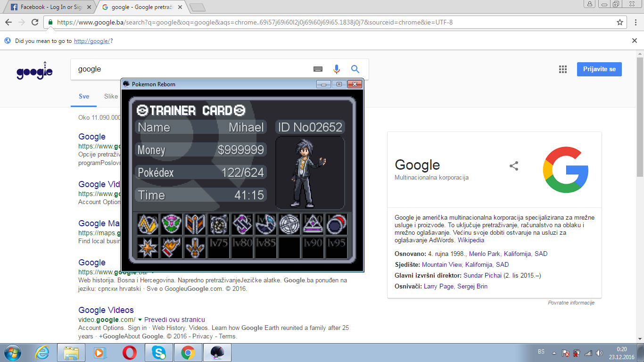644x362 pixels.
Task: Switch to the Facebook Log In tab
Action: 49,7
